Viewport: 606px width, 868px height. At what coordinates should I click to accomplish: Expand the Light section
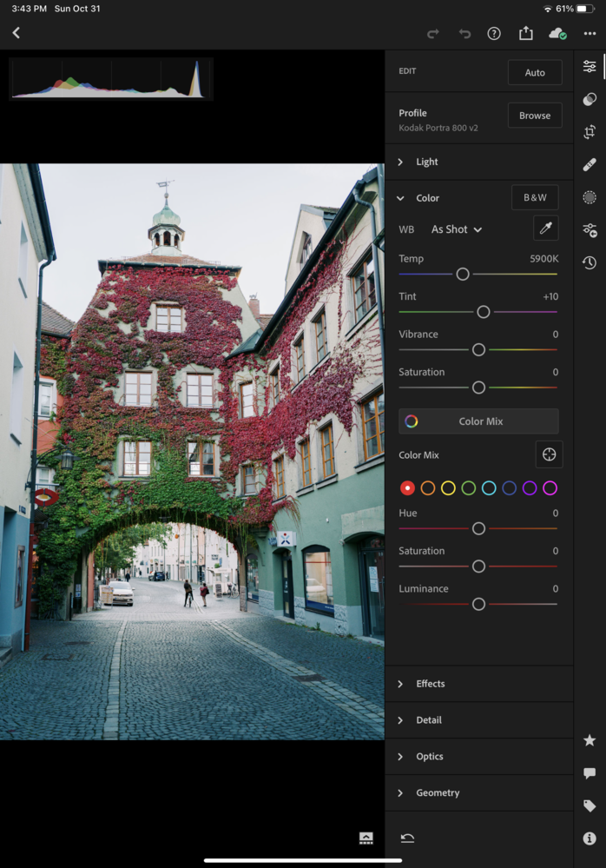click(426, 162)
